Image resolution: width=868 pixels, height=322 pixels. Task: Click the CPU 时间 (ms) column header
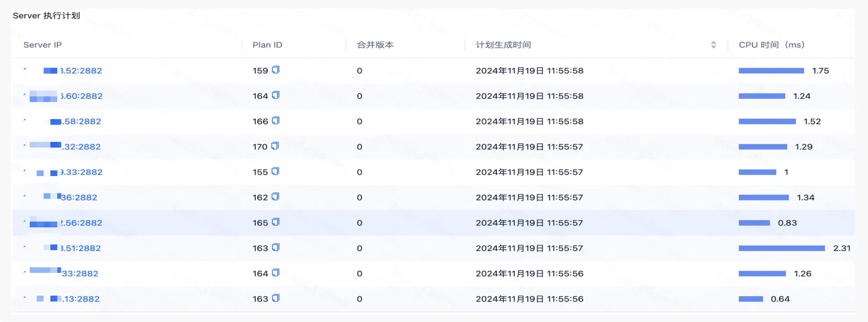771,45
